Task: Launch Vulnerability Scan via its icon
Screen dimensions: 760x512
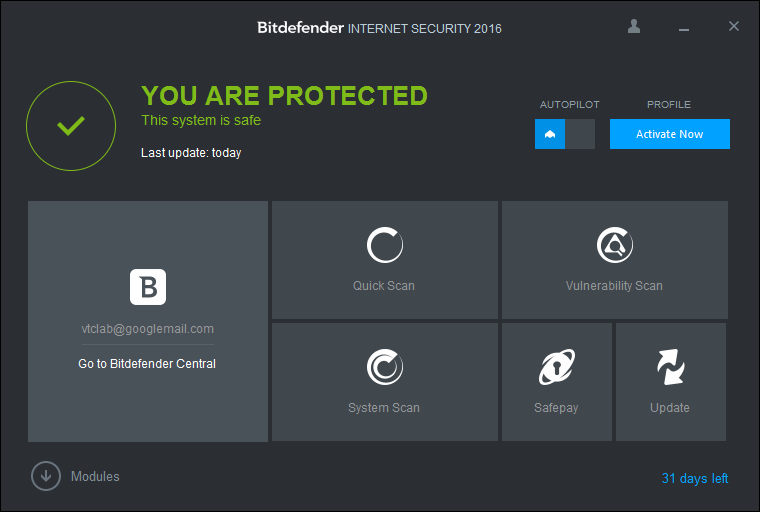Action: [614, 245]
